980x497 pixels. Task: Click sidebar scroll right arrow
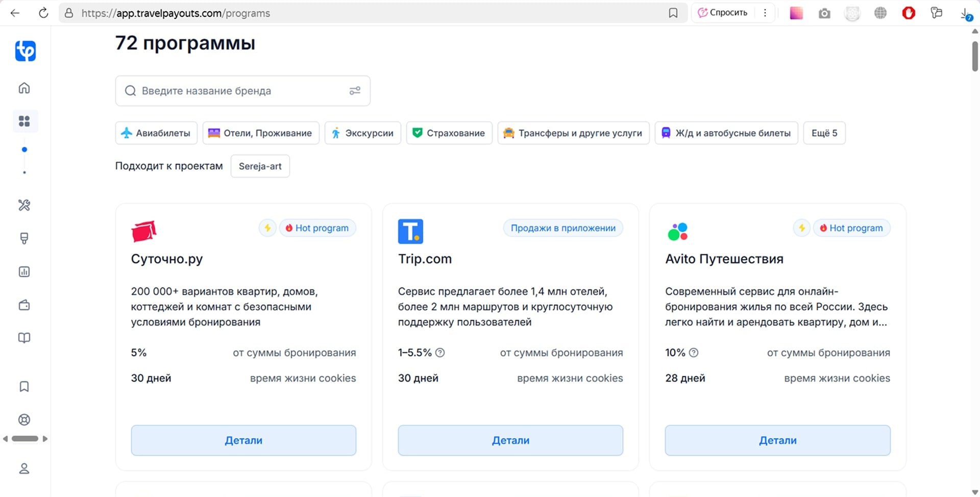pos(45,439)
